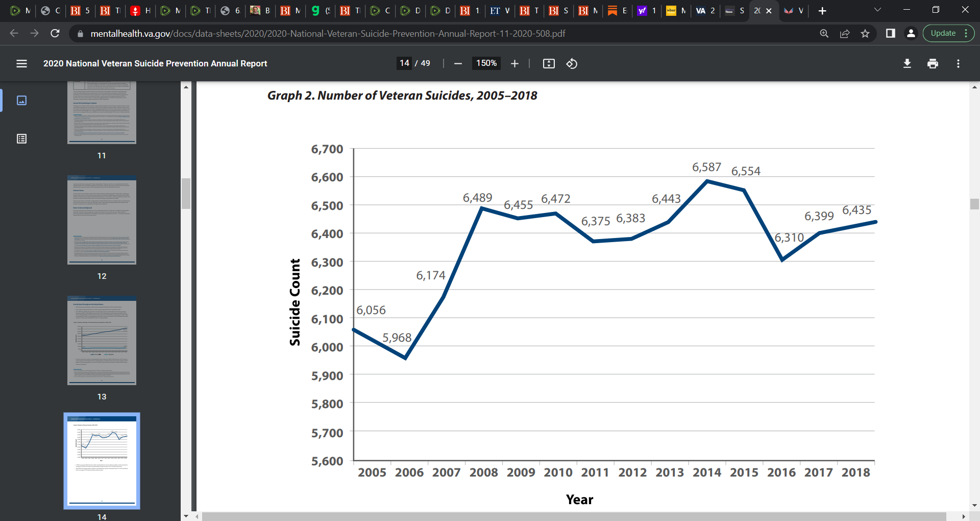This screenshot has height=521, width=980.
Task: Switch to the VA browser tab
Action: 705,11
